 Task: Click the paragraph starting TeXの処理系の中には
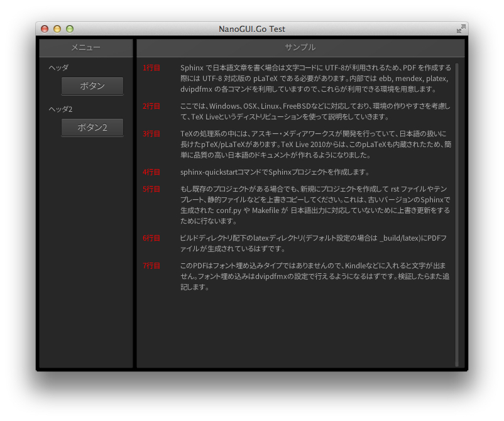click(315, 145)
